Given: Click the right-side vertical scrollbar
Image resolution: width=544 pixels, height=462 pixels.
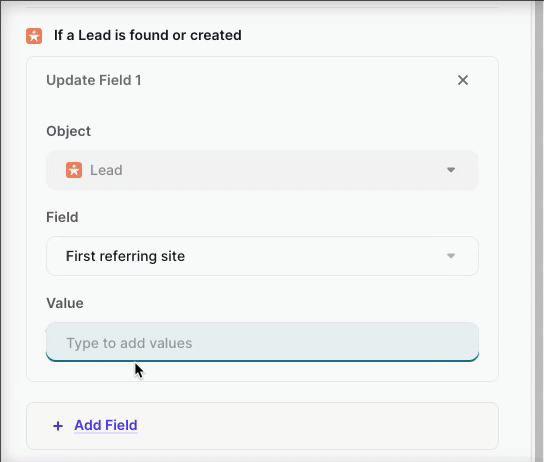Looking at the screenshot, I should coord(539,231).
